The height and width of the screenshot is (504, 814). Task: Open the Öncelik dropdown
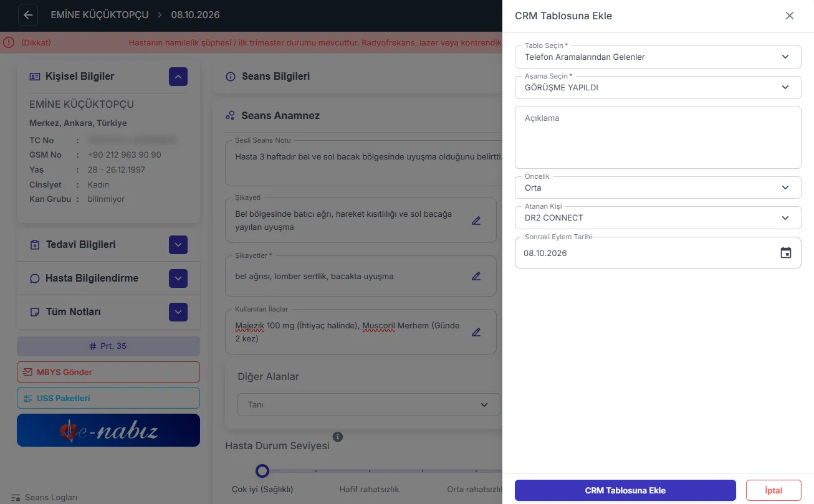click(658, 188)
